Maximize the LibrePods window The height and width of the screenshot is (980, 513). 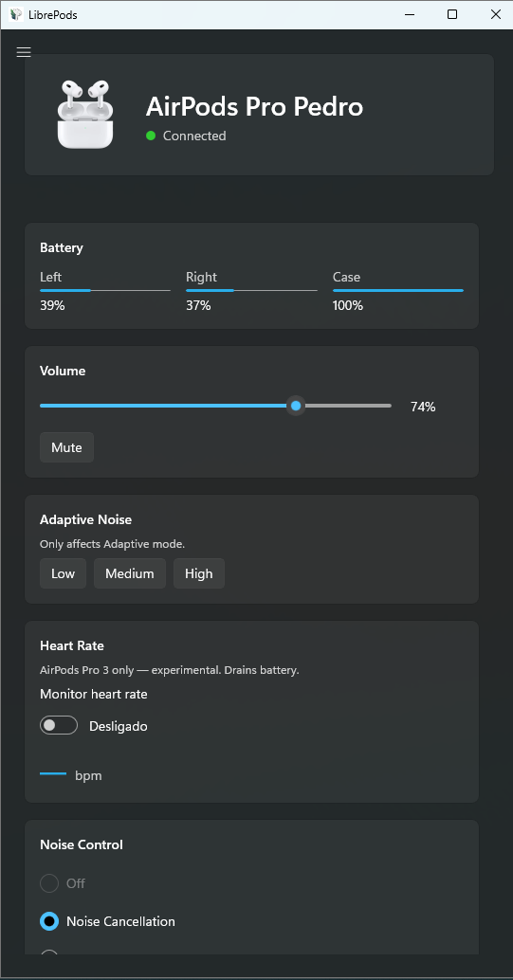[x=452, y=14]
